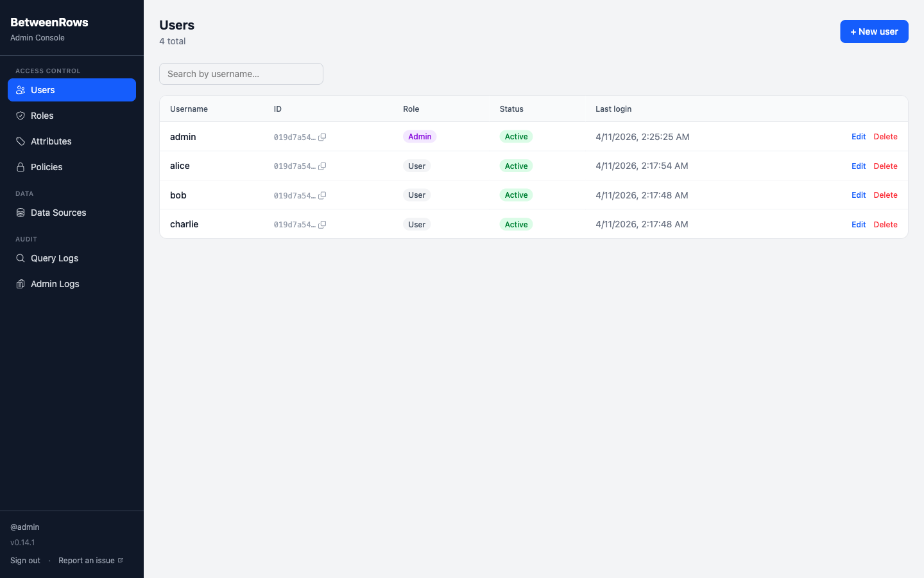Click the external link icon beside Report an issue
Viewport: 924px width, 578px height.
click(x=121, y=560)
